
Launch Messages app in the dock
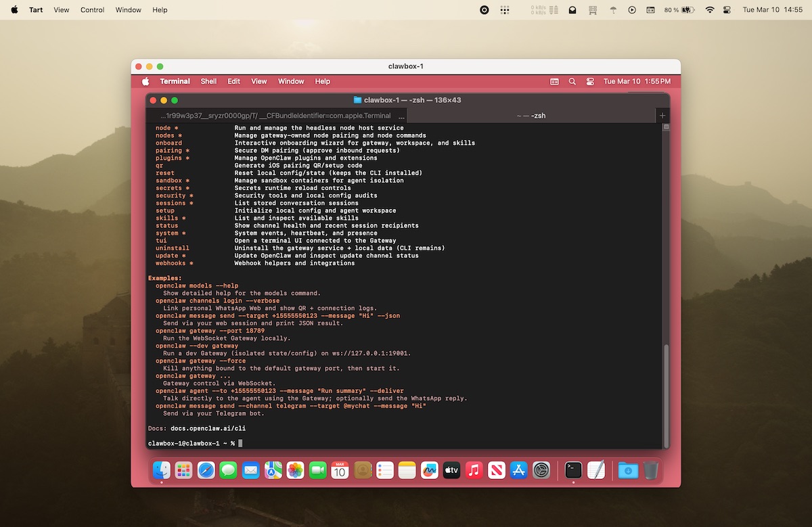click(229, 470)
